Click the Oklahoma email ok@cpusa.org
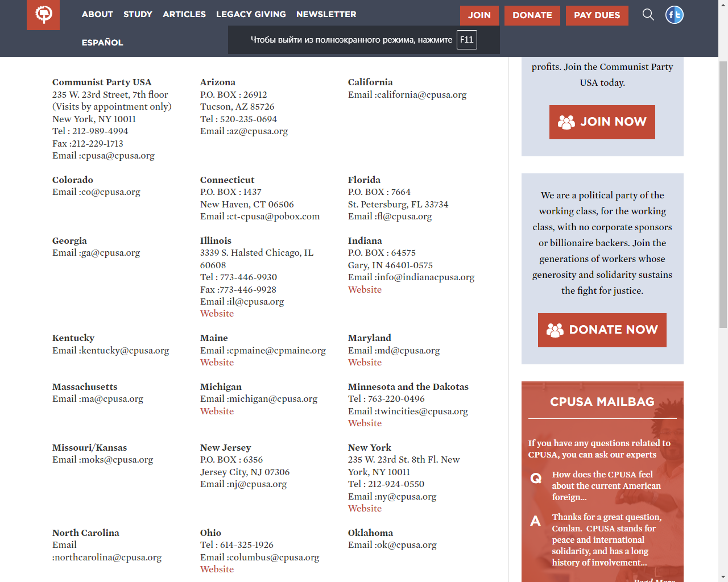728x582 pixels. point(406,545)
